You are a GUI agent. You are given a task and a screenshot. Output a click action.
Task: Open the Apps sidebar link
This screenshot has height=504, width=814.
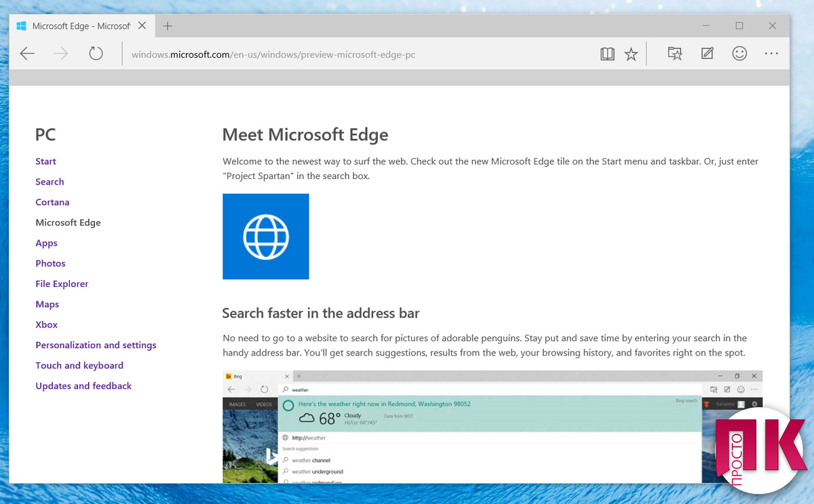[46, 243]
